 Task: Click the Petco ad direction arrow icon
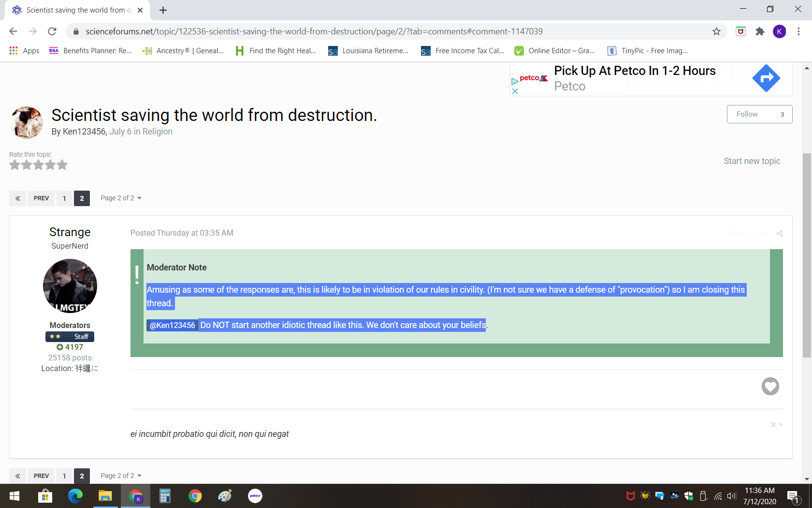pos(766,78)
